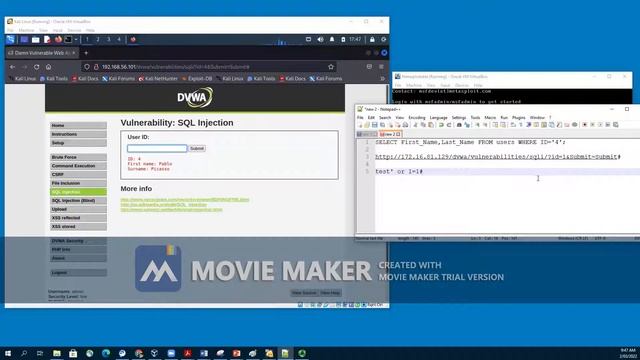Image resolution: width=640 pixels, height=360 pixels.
Task: Click into the User ID input field
Action: [x=157, y=149]
